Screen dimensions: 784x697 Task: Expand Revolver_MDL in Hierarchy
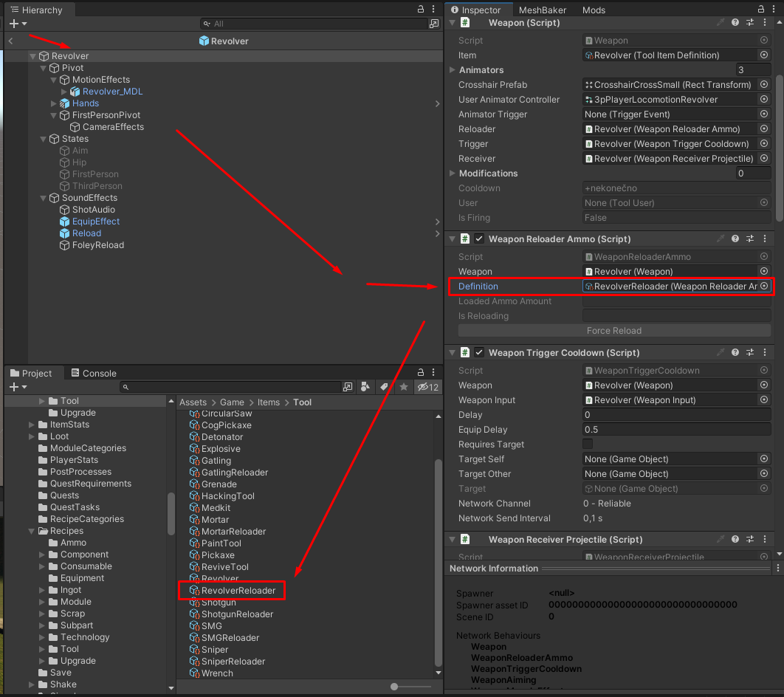click(x=64, y=92)
